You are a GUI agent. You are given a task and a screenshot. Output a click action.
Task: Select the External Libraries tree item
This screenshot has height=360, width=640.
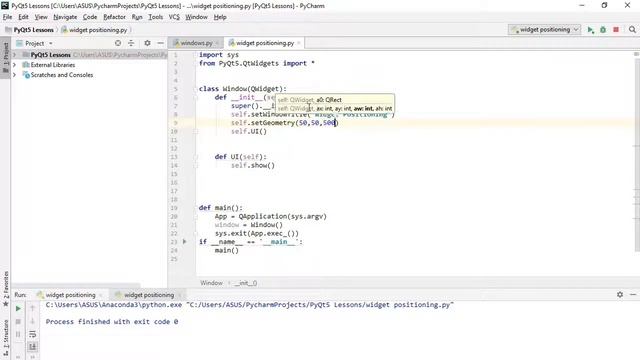click(53, 65)
